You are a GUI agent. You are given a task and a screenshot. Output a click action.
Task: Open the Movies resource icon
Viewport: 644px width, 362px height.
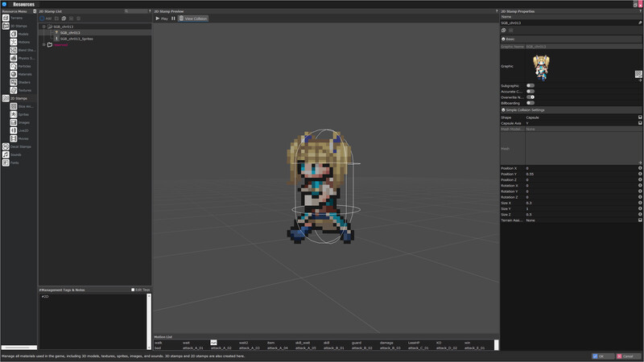pyautogui.click(x=14, y=138)
